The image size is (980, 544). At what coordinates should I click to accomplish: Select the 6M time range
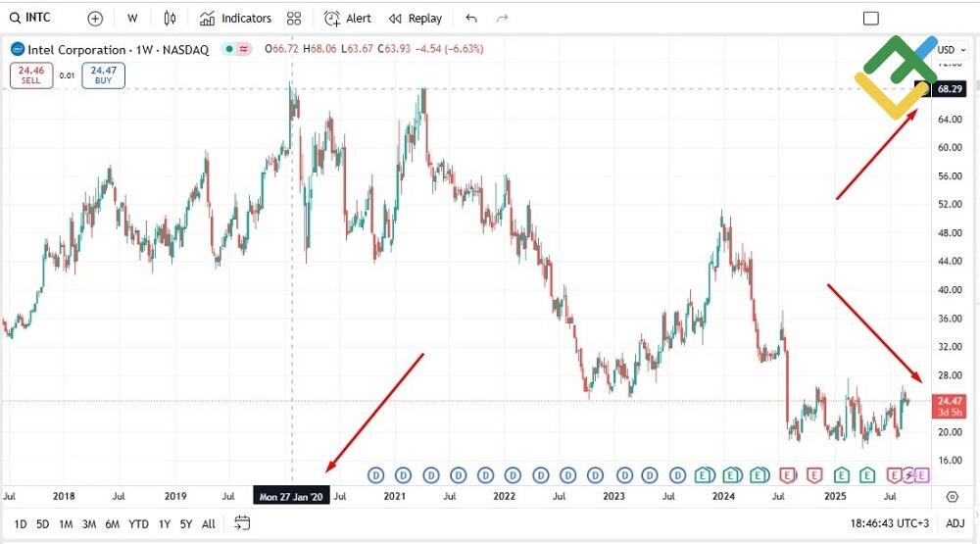[x=112, y=524]
